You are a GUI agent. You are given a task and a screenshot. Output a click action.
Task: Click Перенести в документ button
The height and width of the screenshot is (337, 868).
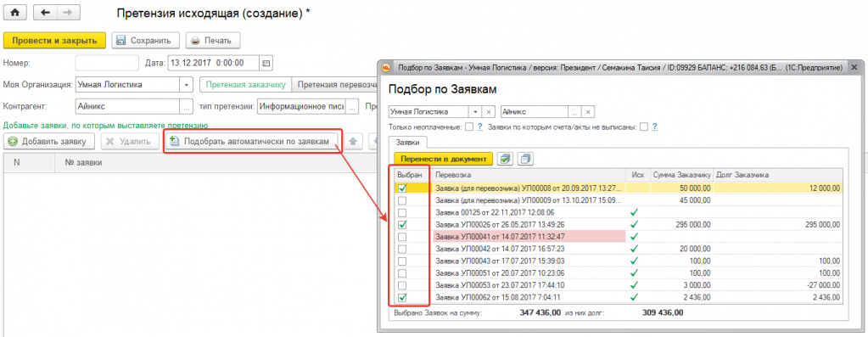[444, 159]
